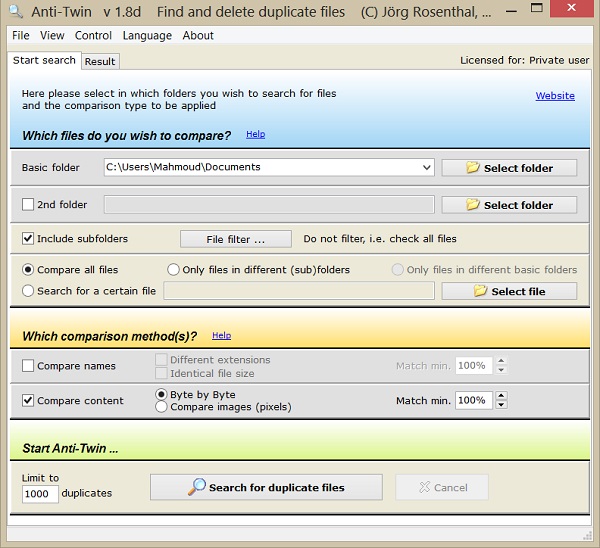600x548 pixels.
Task: Open the About menu
Action: tap(198, 36)
